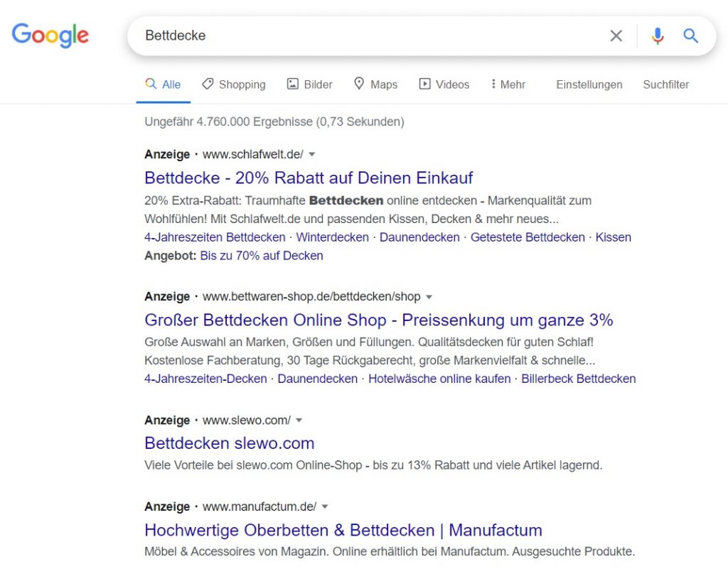
Task: Expand the Mehr menu
Action: pos(508,85)
